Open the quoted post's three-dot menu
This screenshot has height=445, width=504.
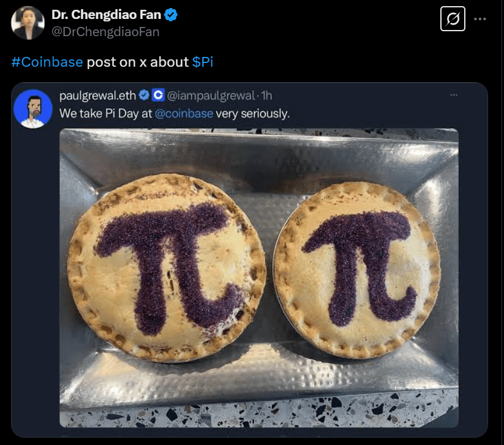coord(453,95)
